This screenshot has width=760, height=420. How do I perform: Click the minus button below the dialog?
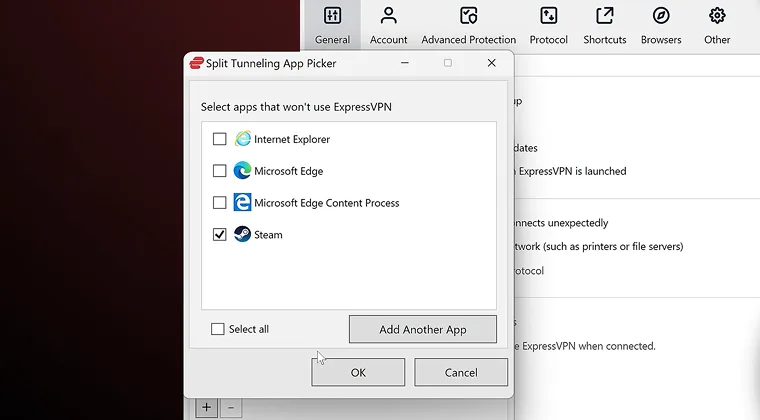coord(231,407)
